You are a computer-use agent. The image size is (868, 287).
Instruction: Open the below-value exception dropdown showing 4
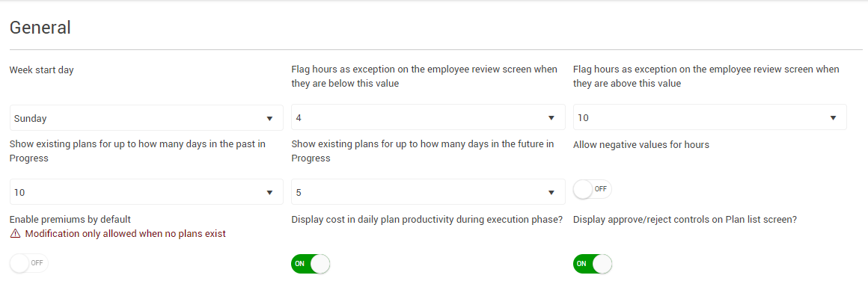[428, 117]
